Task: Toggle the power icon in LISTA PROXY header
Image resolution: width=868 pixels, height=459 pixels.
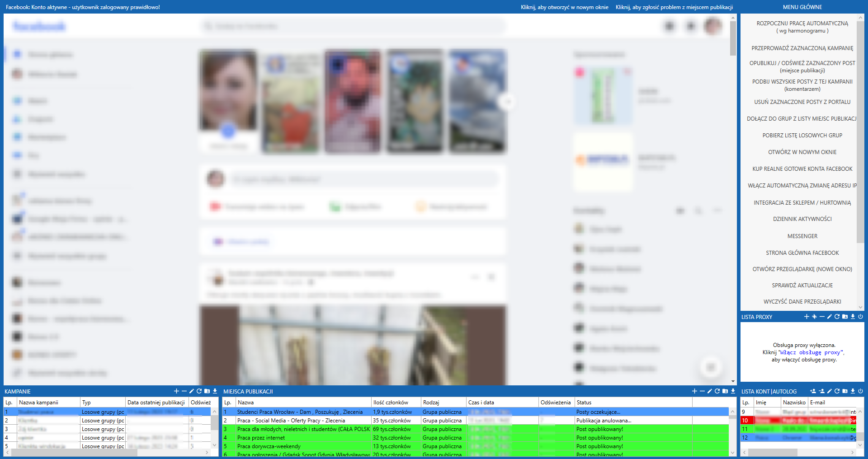Action: (x=860, y=317)
